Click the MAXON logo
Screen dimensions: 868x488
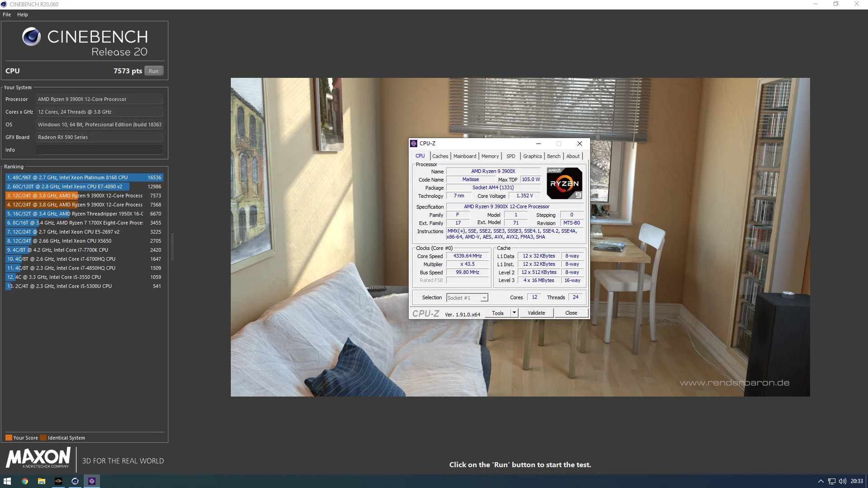coord(38,458)
